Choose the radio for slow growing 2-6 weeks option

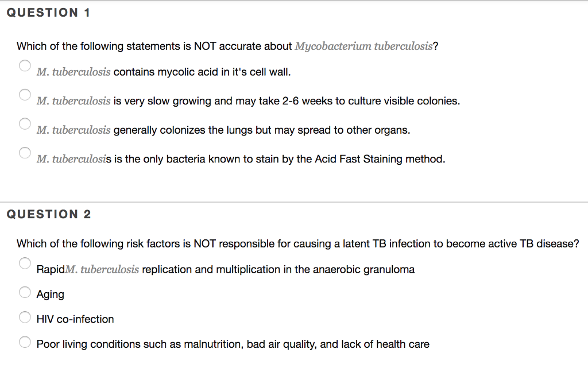(24, 94)
